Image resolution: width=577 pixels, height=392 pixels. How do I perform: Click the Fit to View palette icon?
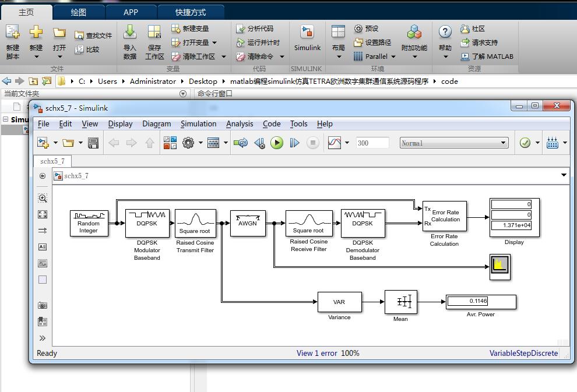point(43,214)
